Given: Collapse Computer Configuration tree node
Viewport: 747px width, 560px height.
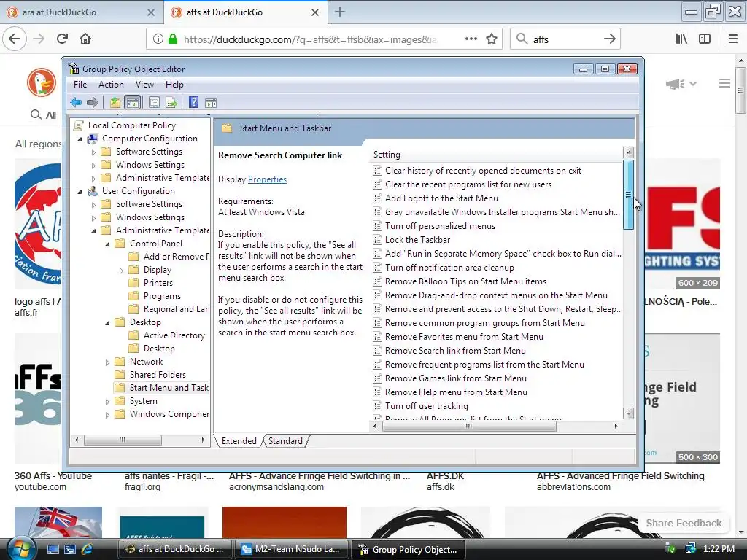Looking at the screenshot, I should pos(80,139).
